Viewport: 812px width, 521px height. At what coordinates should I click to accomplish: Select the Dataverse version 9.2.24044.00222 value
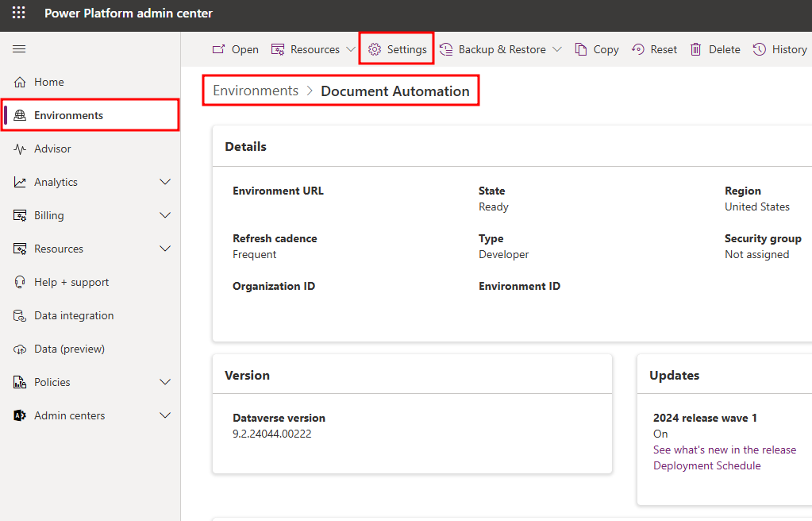272,434
